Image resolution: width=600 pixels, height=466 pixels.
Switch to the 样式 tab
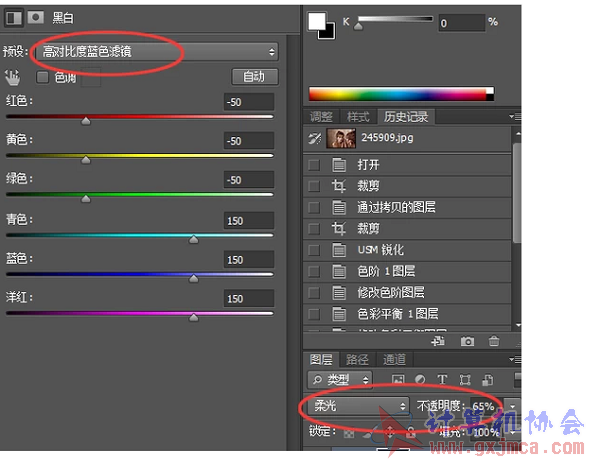tap(358, 117)
